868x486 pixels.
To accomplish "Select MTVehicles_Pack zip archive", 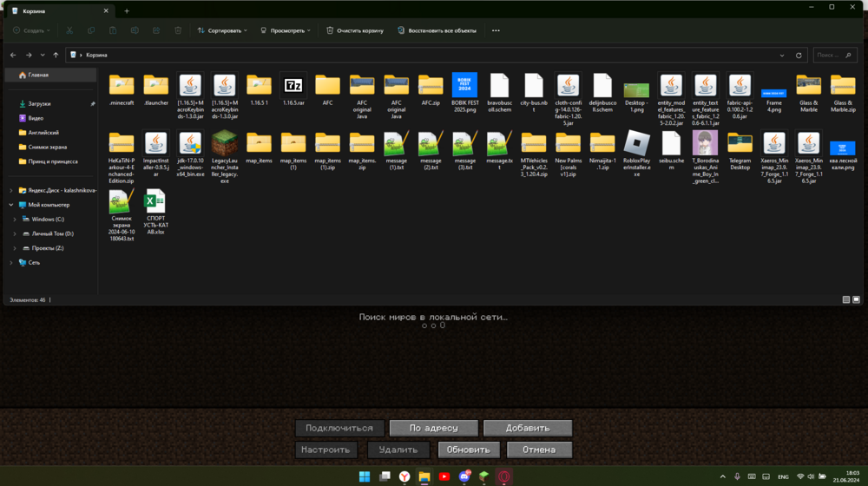I will 534,154.
